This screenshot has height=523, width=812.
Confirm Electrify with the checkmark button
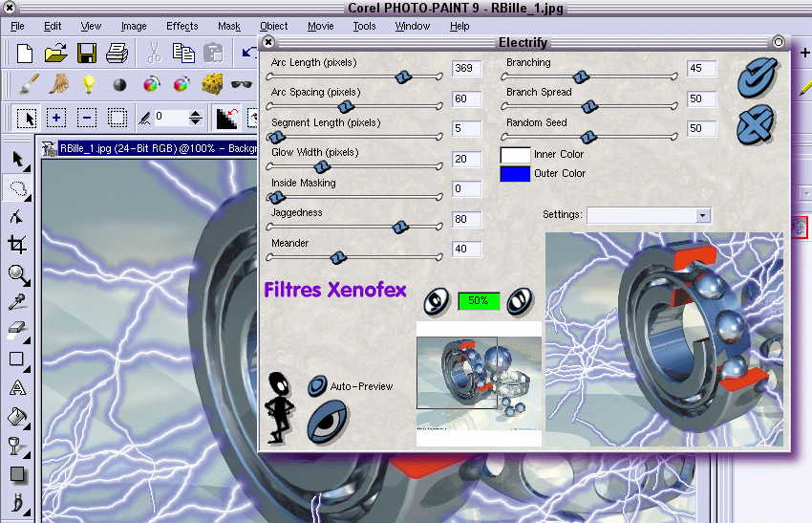pyautogui.click(x=758, y=77)
